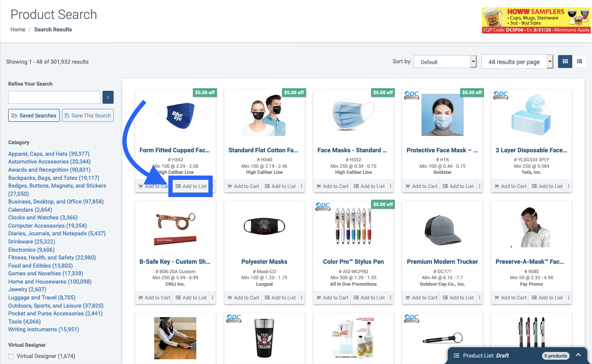Screen dimensions: 592x364
Task: Go to Home breadcrumb link
Action: (18, 30)
